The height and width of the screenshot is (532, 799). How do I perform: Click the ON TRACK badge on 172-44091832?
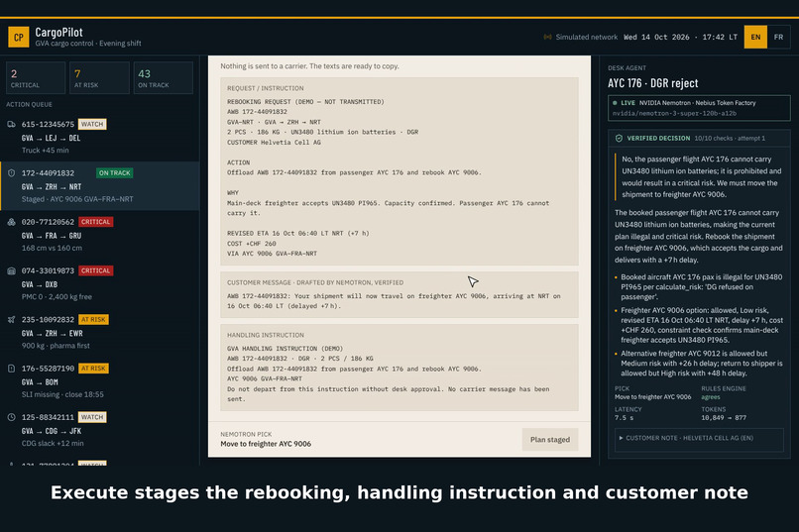(x=115, y=173)
